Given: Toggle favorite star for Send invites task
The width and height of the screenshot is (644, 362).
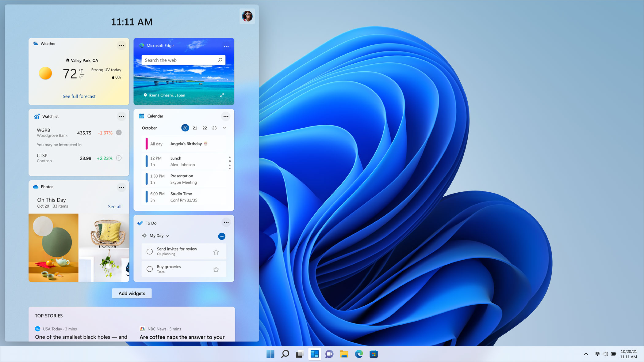Looking at the screenshot, I should 216,252.
